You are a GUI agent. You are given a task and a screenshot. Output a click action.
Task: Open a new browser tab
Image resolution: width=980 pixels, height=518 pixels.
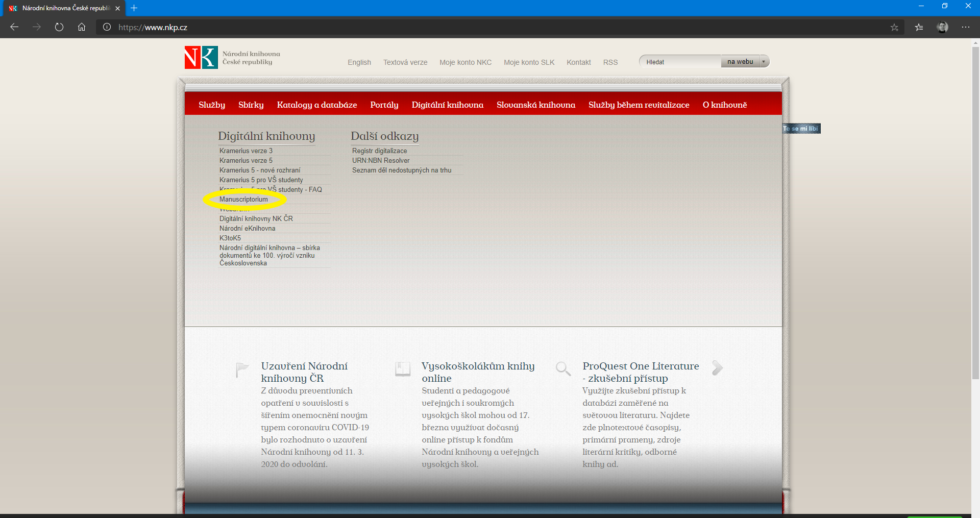(134, 8)
